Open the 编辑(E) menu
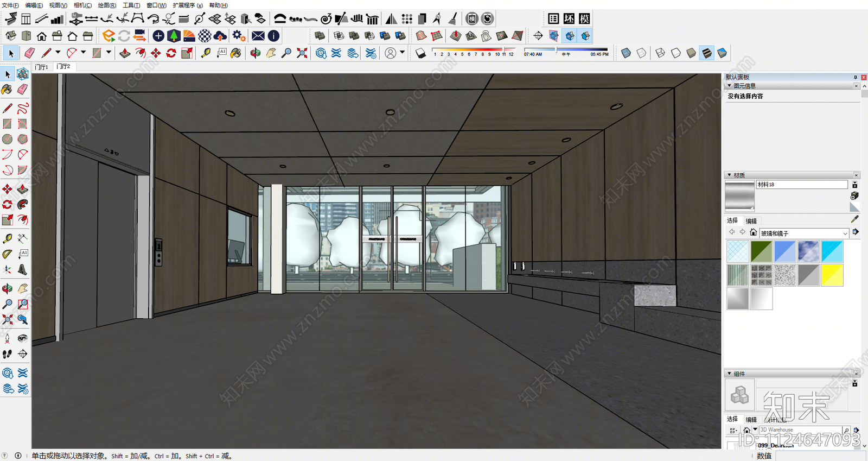The width and height of the screenshot is (868, 461). point(34,5)
